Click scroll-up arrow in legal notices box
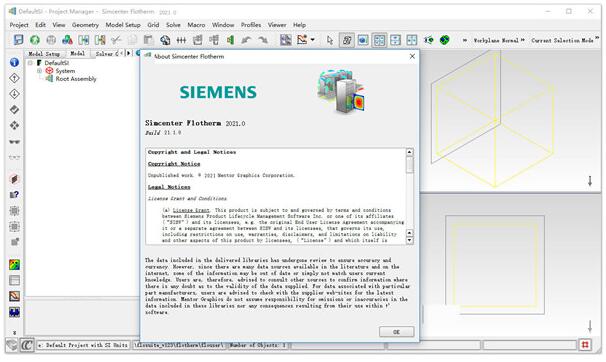Viewport: 606px width, 362px height. (x=410, y=152)
